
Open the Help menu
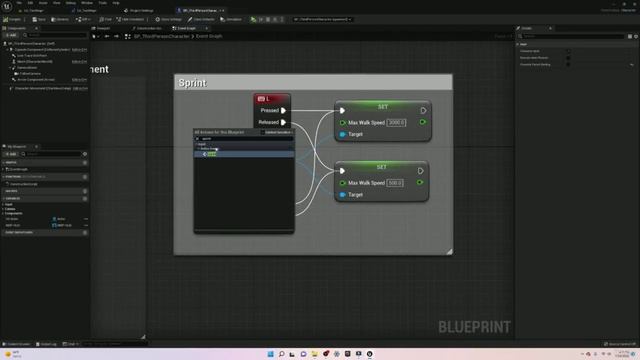116,3
